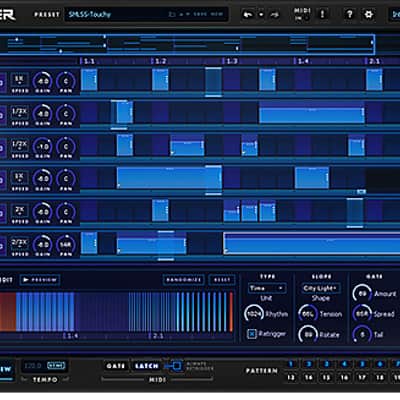
Task: Click the exclamation alert icon
Action: click(322, 14)
